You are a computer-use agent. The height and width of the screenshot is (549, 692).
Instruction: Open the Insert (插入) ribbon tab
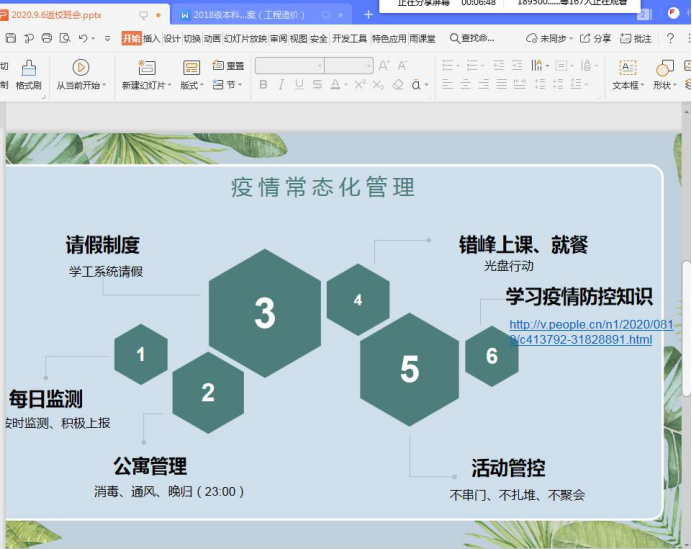[151, 38]
